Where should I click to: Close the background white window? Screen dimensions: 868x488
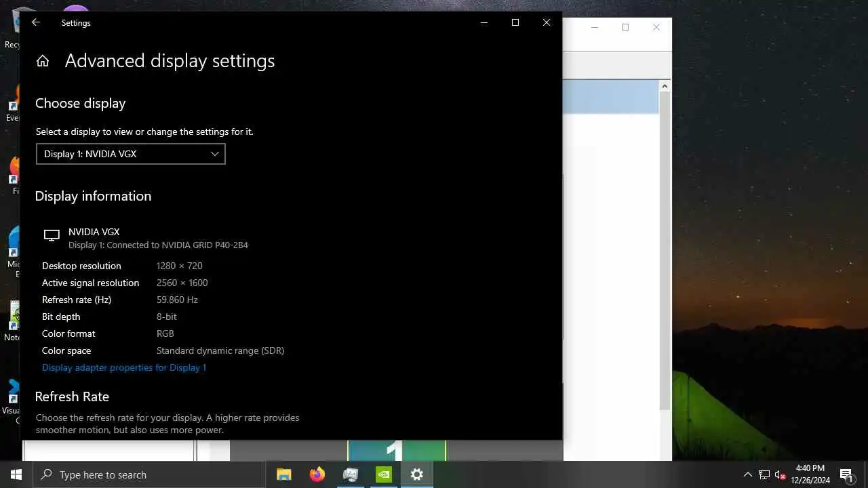point(656,27)
